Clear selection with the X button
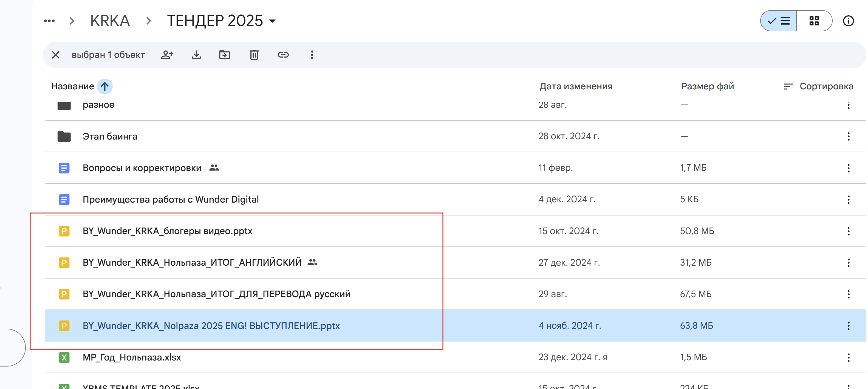Image resolution: width=868 pixels, height=389 pixels. pyautogui.click(x=56, y=55)
